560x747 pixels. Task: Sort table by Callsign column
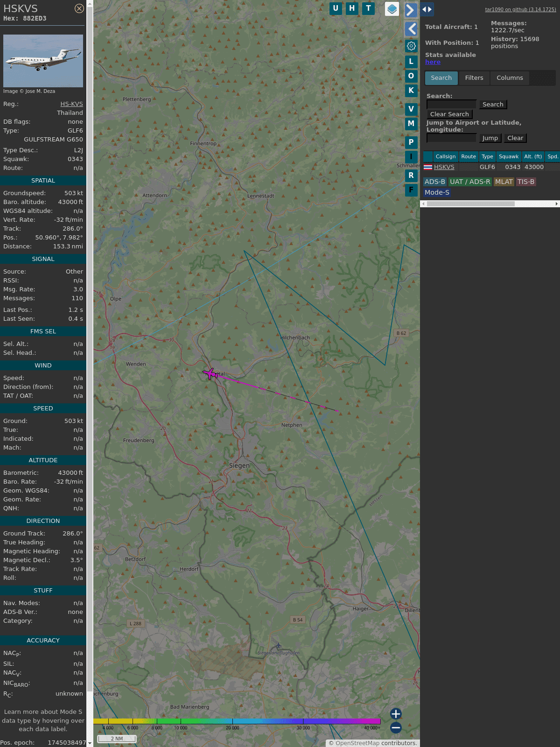click(x=446, y=156)
